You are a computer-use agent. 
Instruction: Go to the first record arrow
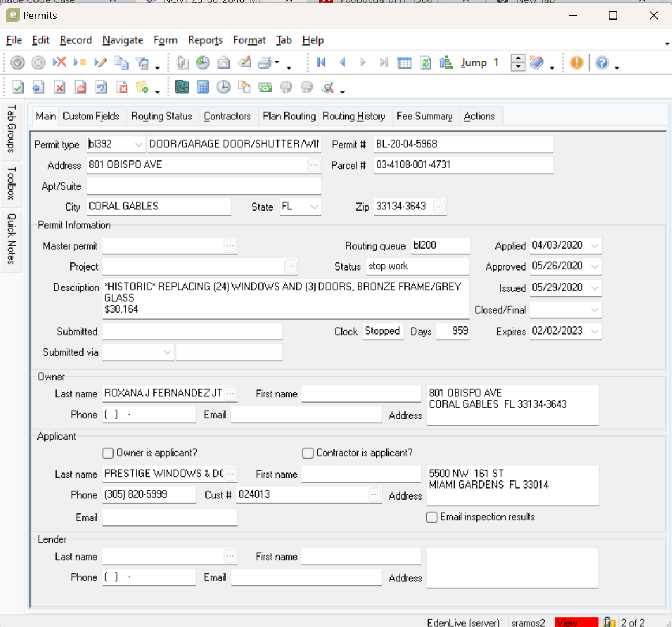pyautogui.click(x=321, y=63)
